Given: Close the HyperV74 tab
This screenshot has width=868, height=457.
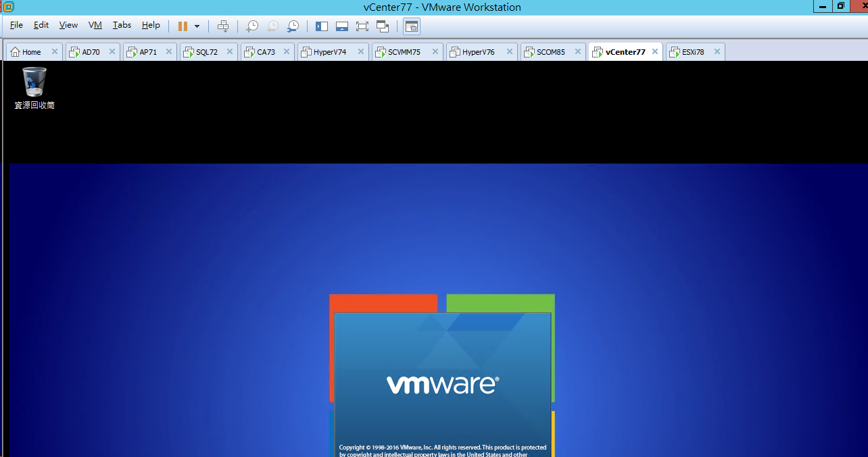Looking at the screenshot, I should tap(362, 52).
